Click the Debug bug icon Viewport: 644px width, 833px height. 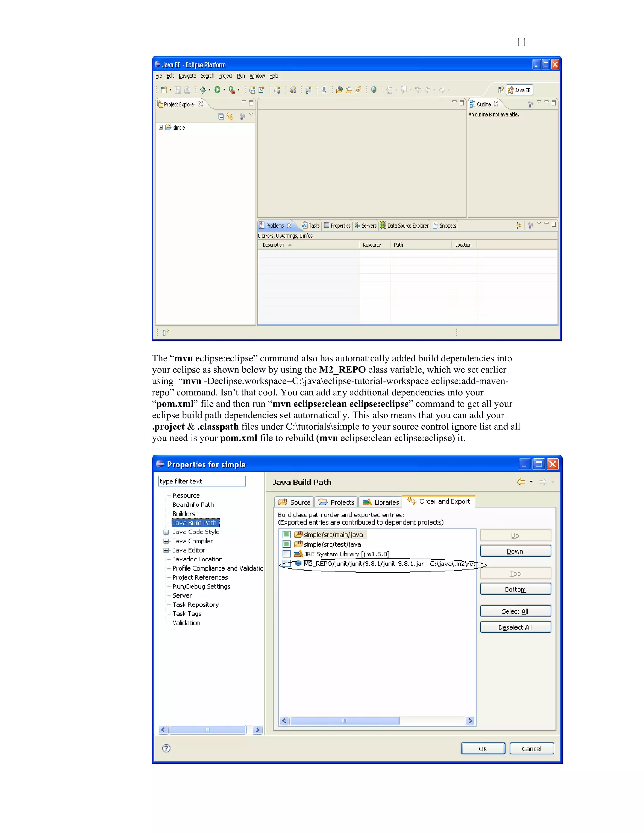(x=203, y=90)
